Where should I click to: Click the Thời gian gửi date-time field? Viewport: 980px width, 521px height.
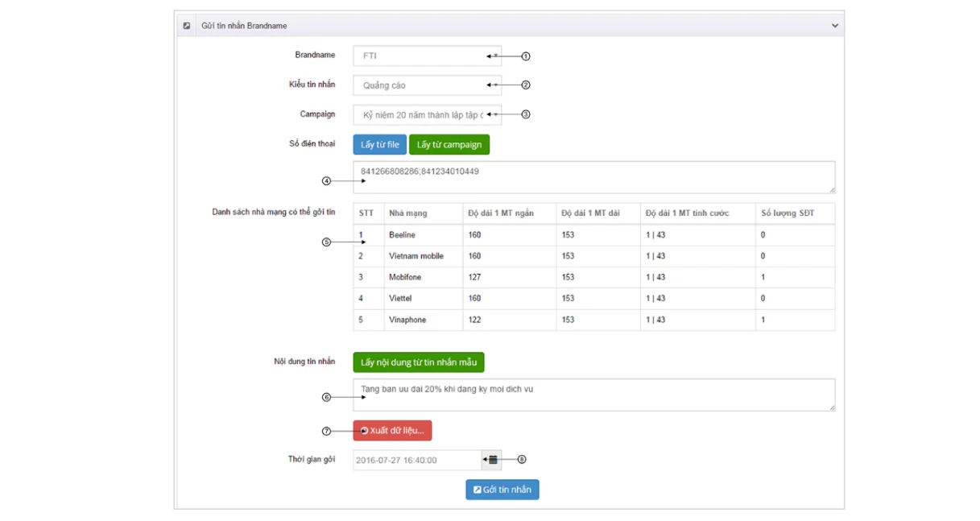pos(417,460)
